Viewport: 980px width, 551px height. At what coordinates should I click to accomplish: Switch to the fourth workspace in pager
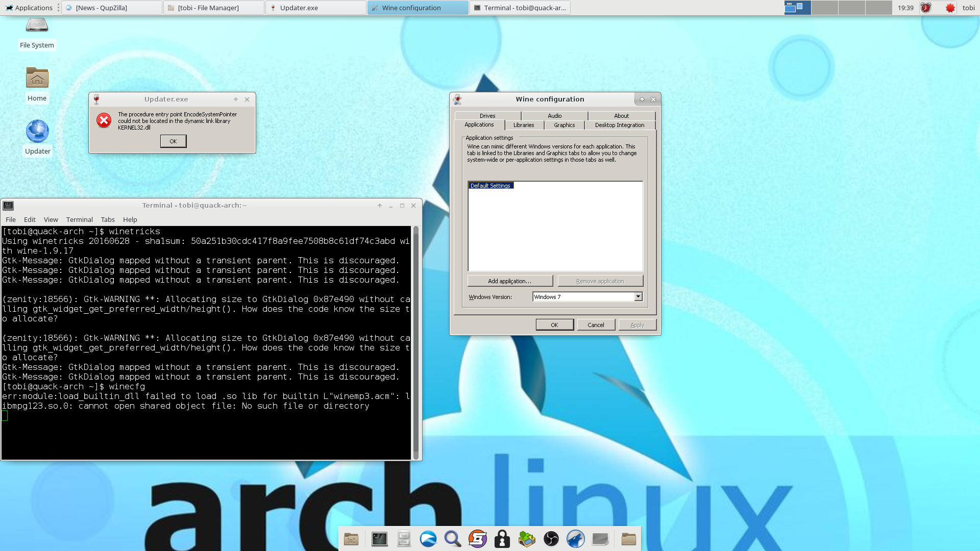(879, 8)
